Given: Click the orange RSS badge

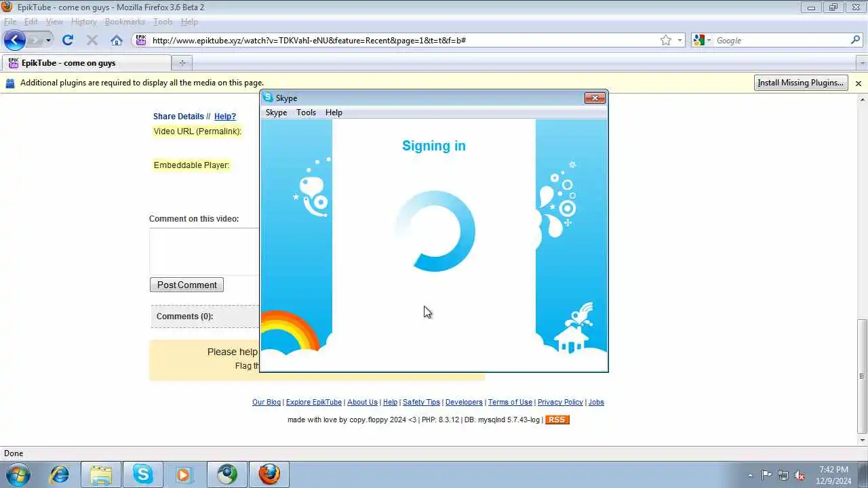Looking at the screenshot, I should tap(557, 420).
